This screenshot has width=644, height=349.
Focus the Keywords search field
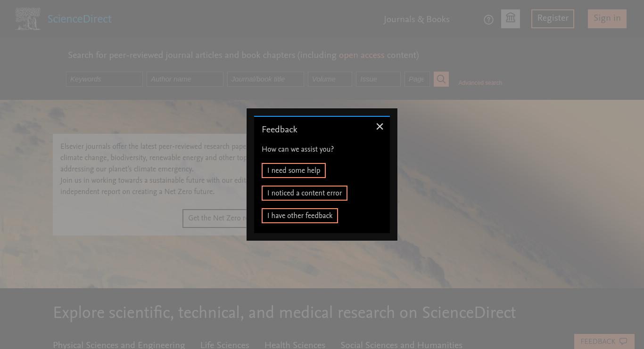[104, 79]
